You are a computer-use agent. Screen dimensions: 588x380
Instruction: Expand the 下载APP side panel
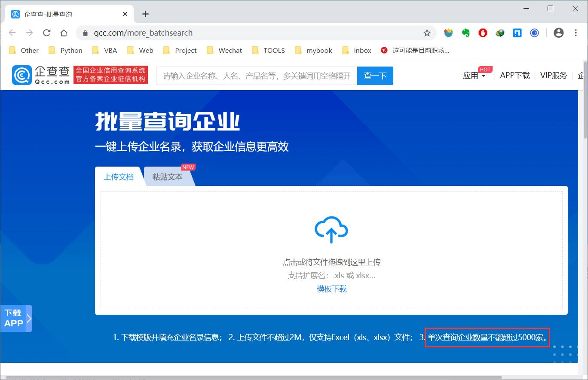[x=16, y=318]
